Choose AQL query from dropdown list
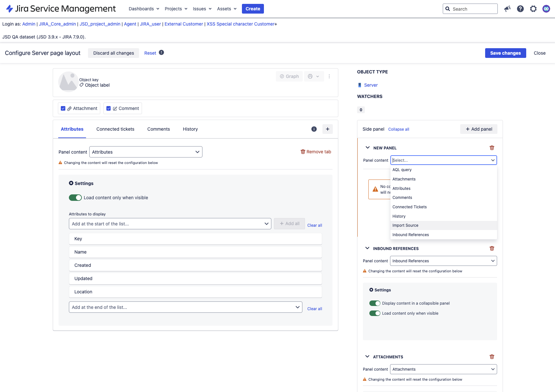 click(443, 170)
